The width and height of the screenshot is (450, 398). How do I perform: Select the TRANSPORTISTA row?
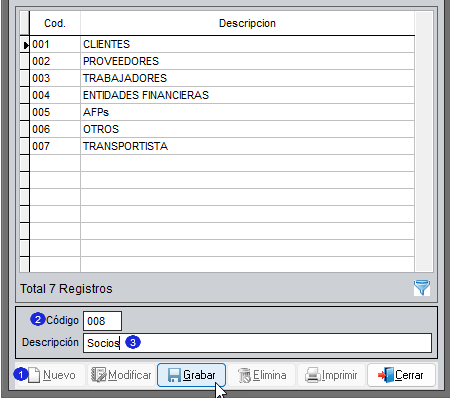pos(222,146)
